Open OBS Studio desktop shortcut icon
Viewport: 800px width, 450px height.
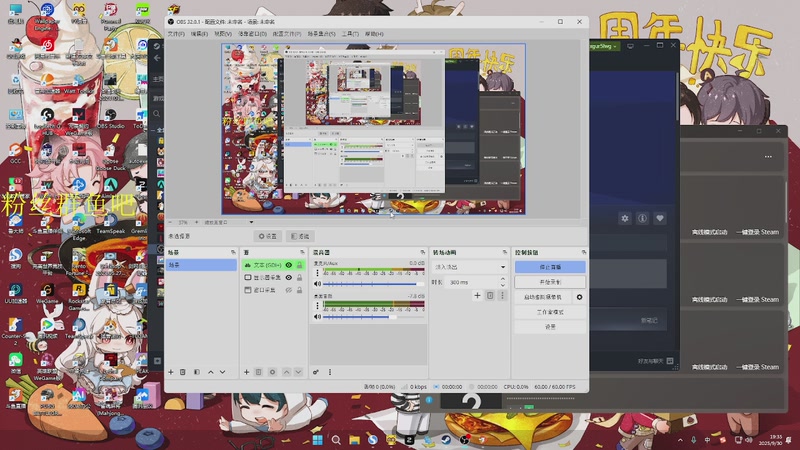pos(110,118)
